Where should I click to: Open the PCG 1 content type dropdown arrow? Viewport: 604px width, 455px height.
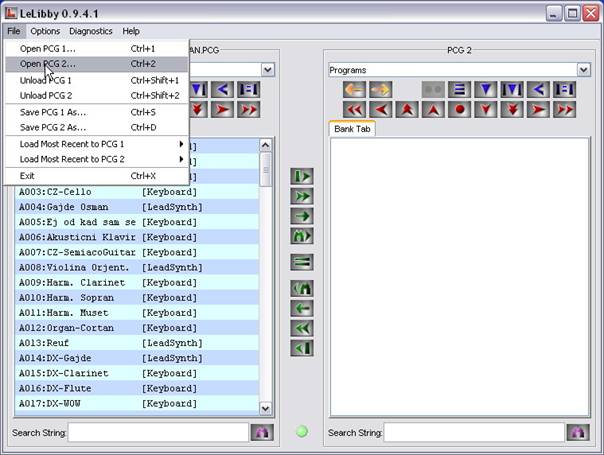tap(268, 70)
